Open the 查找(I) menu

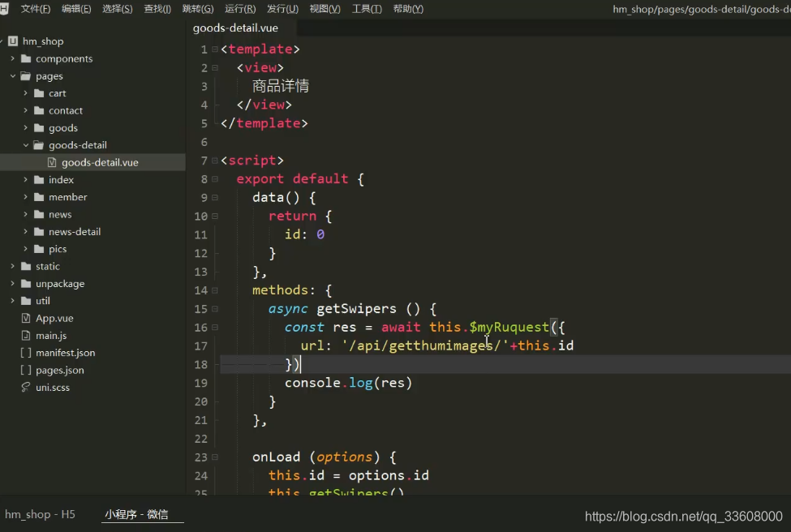(x=157, y=9)
